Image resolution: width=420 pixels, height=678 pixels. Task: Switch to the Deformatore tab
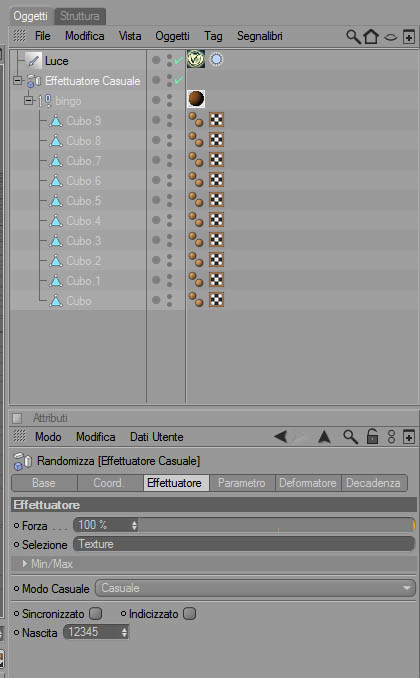pos(308,483)
